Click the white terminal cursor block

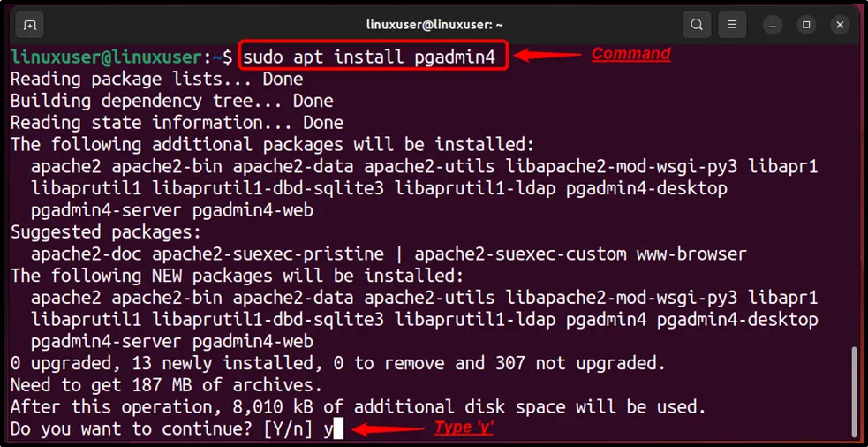coord(337,431)
